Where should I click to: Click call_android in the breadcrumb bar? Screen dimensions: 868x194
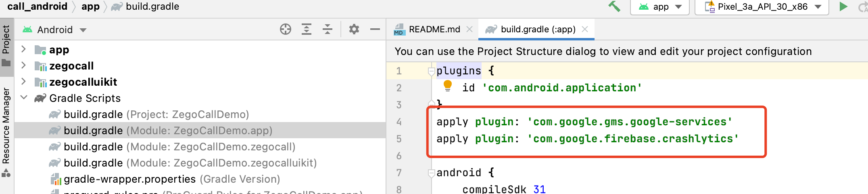(38, 6)
